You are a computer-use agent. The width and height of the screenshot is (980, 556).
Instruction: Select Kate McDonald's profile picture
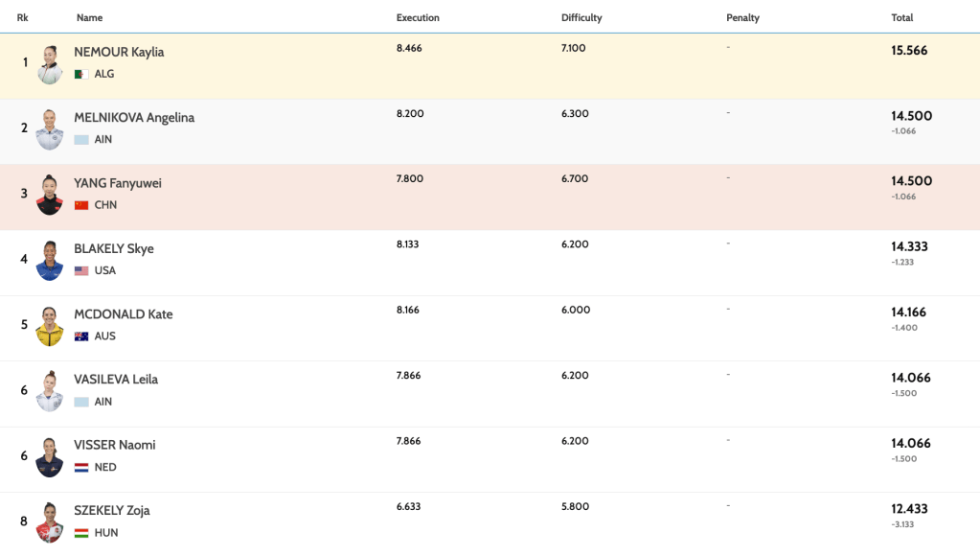tap(50, 326)
